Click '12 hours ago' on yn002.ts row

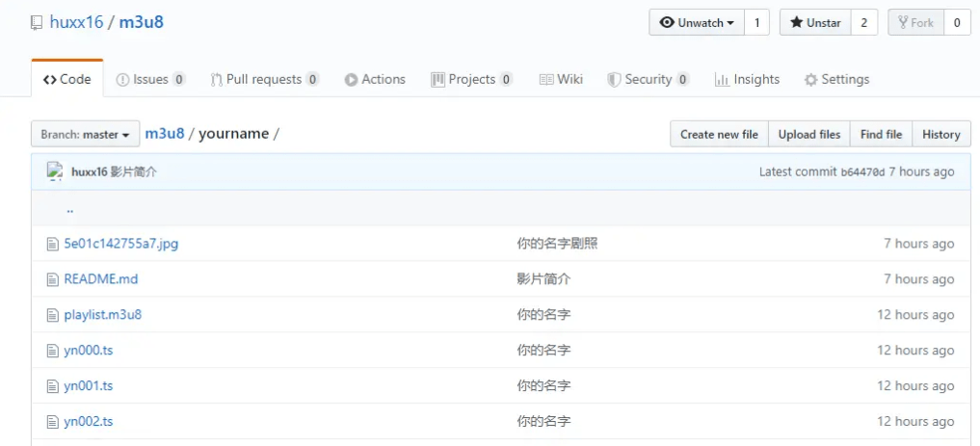click(915, 422)
